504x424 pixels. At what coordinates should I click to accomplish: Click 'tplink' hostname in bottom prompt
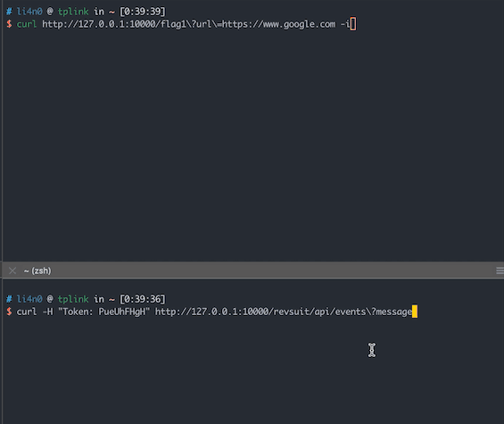click(x=73, y=299)
